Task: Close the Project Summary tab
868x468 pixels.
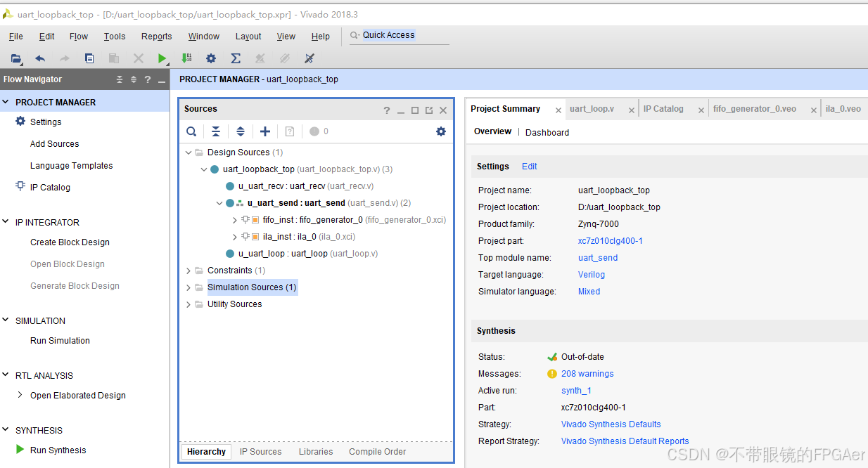Action: point(558,110)
